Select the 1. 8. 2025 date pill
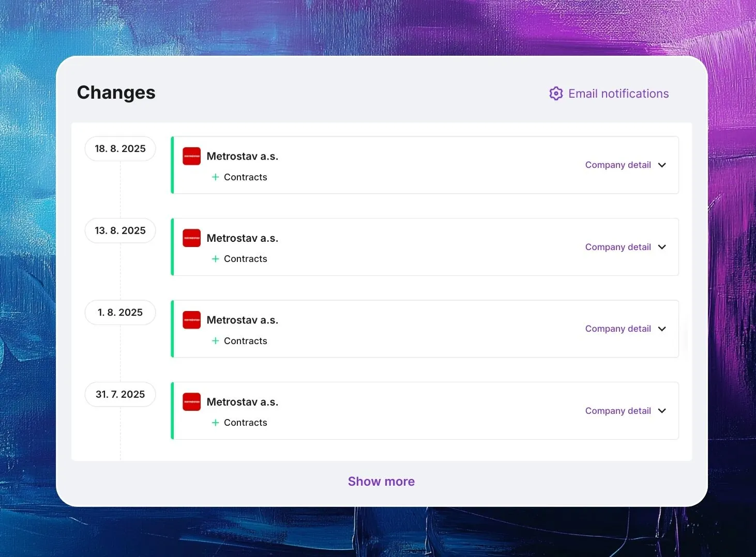Screen dimensions: 756x557 tap(120, 313)
